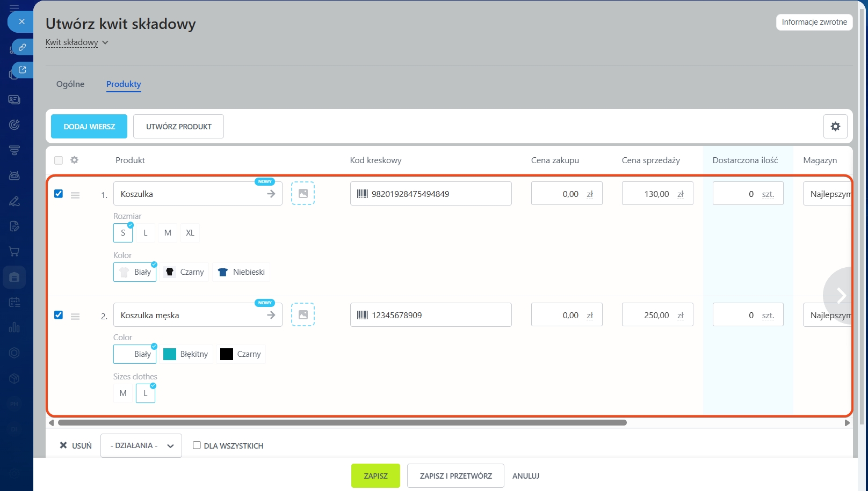Click column settings gear in table header
The image size is (868, 491).
coord(75,160)
